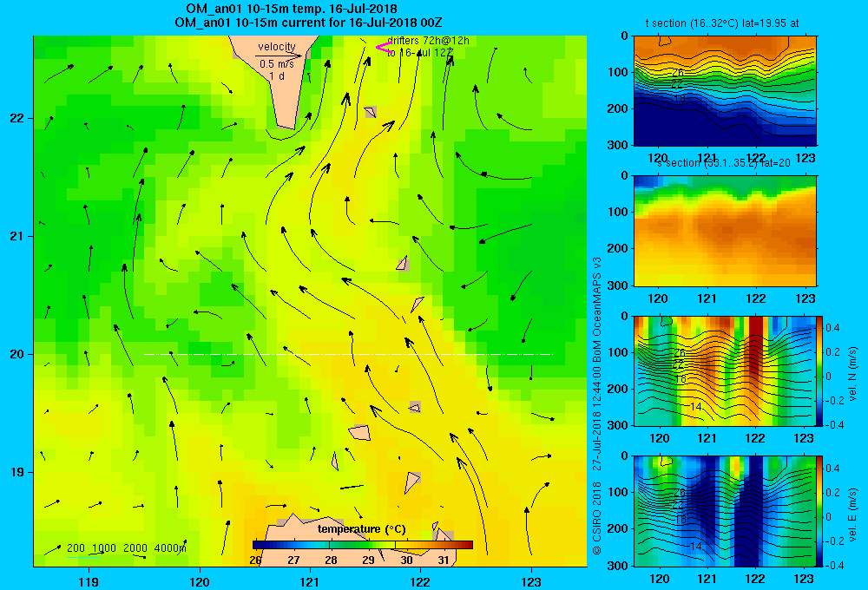Click the '14' contour label in vel. N panel
The image size is (868, 590).
696,407
